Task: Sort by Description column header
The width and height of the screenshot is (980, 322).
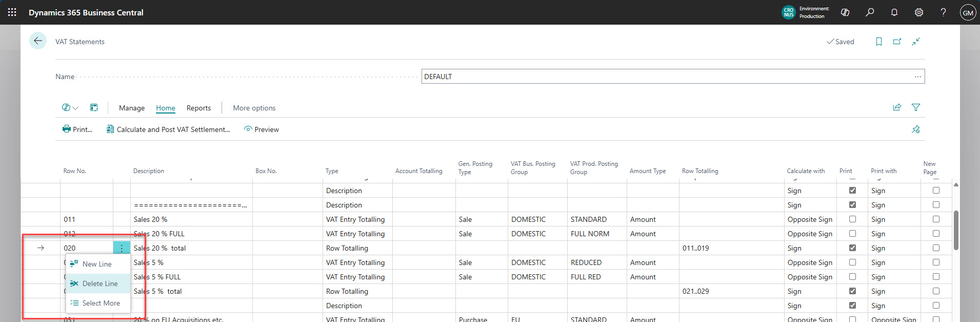Action: [x=149, y=171]
